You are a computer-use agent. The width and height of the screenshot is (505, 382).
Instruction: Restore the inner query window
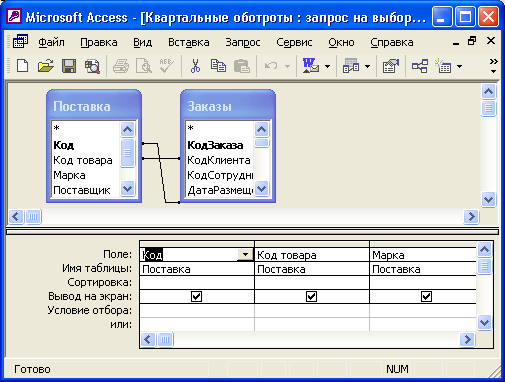[472, 41]
